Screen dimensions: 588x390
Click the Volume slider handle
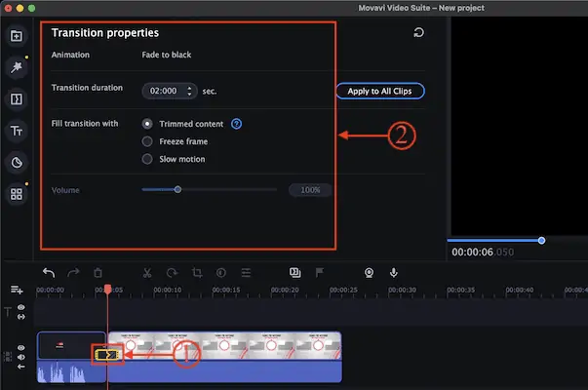click(177, 189)
